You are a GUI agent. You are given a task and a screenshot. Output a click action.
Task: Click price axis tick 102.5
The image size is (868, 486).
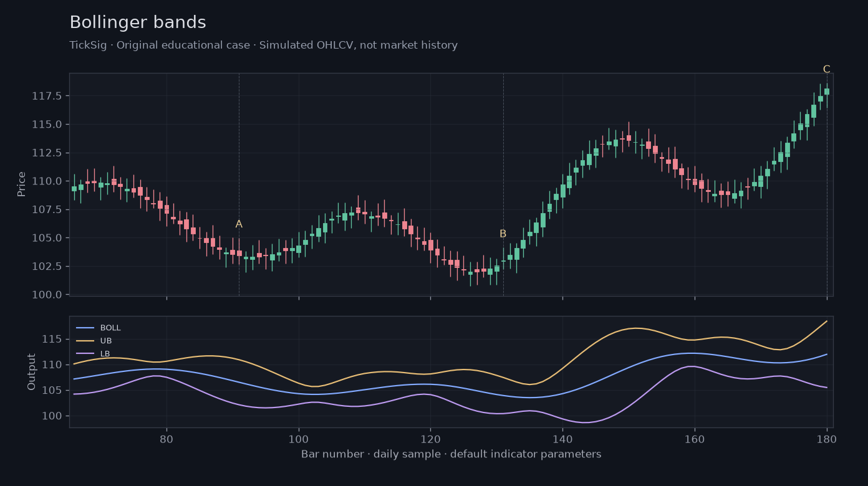pos(47,266)
